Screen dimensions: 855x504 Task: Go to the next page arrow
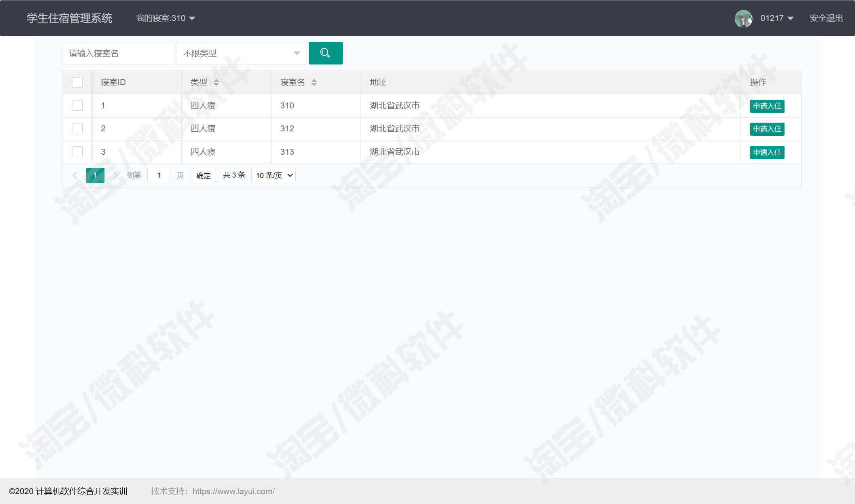coord(115,175)
